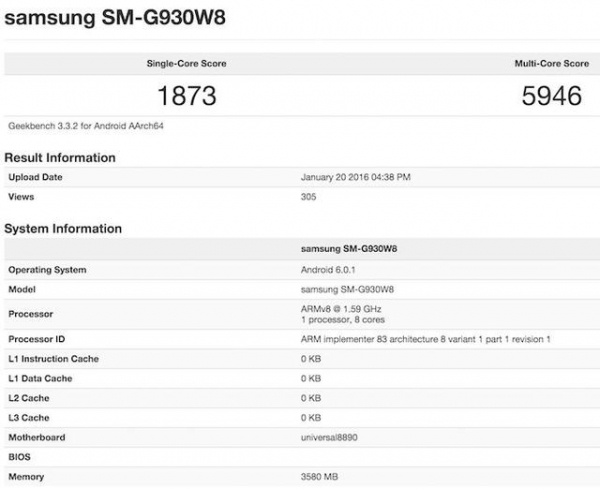Click the Views count 305
The height and width of the screenshot is (489, 600).
pos(308,197)
